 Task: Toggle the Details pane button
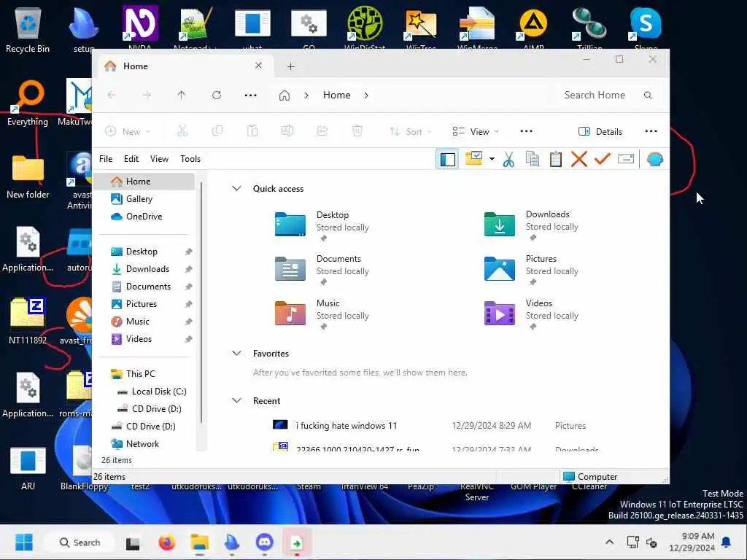point(600,132)
